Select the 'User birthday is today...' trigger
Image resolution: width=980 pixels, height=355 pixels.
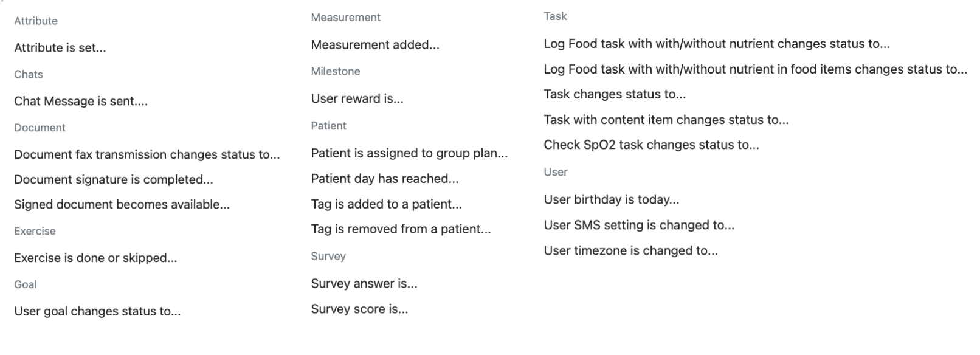coord(612,200)
